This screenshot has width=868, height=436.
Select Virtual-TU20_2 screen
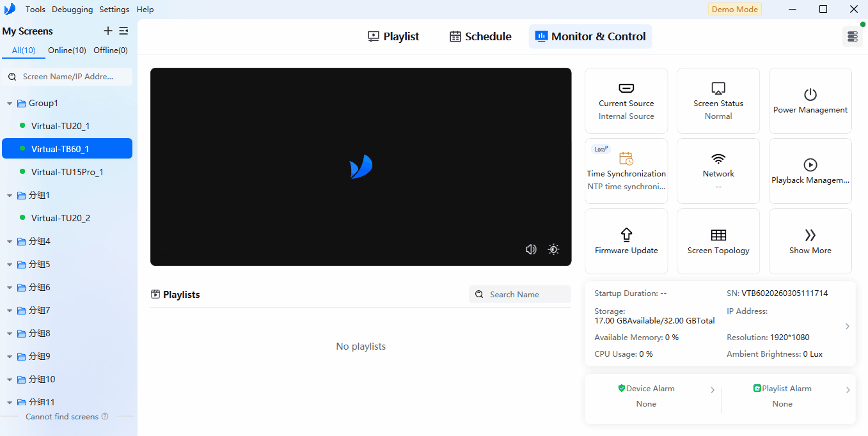67,218
